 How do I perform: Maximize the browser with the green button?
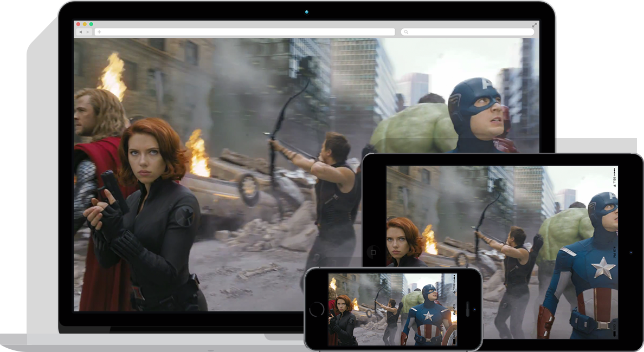[91, 24]
